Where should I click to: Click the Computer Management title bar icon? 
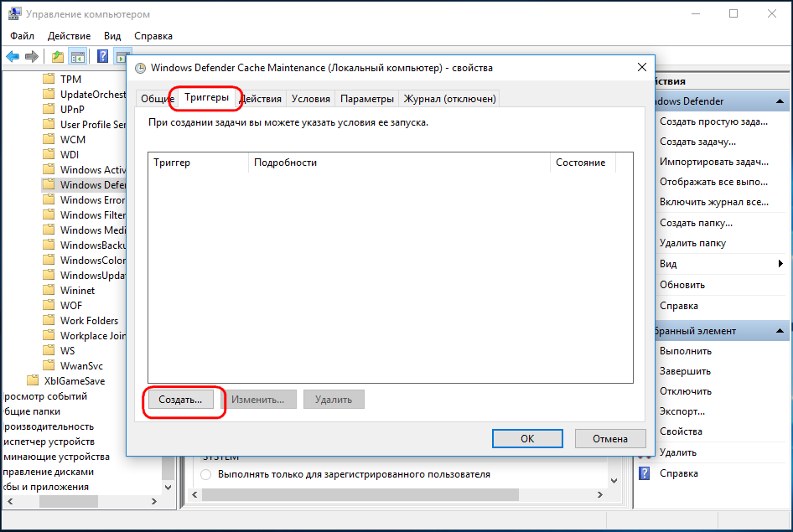[x=14, y=13]
